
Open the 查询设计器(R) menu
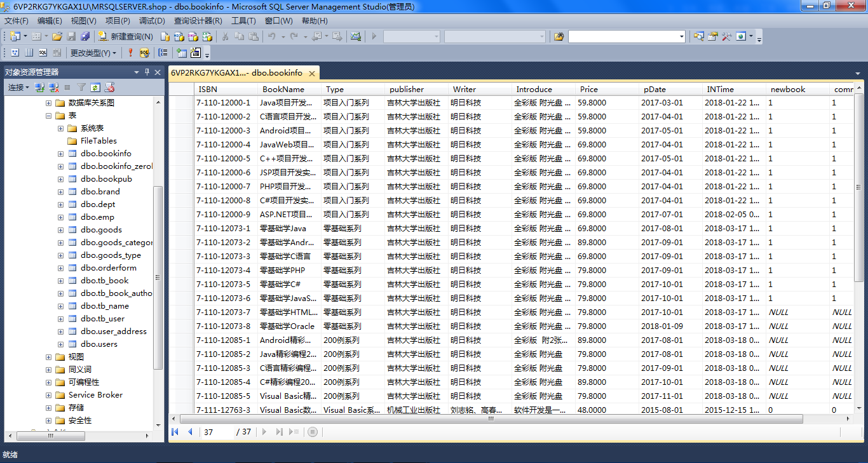click(198, 21)
